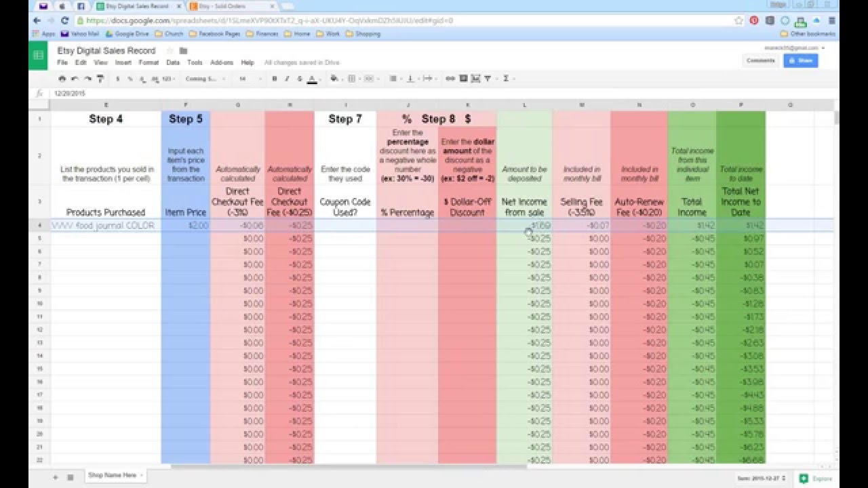The image size is (868, 488).
Task: Open the Yahoo Mail bookmark
Action: coord(79,34)
